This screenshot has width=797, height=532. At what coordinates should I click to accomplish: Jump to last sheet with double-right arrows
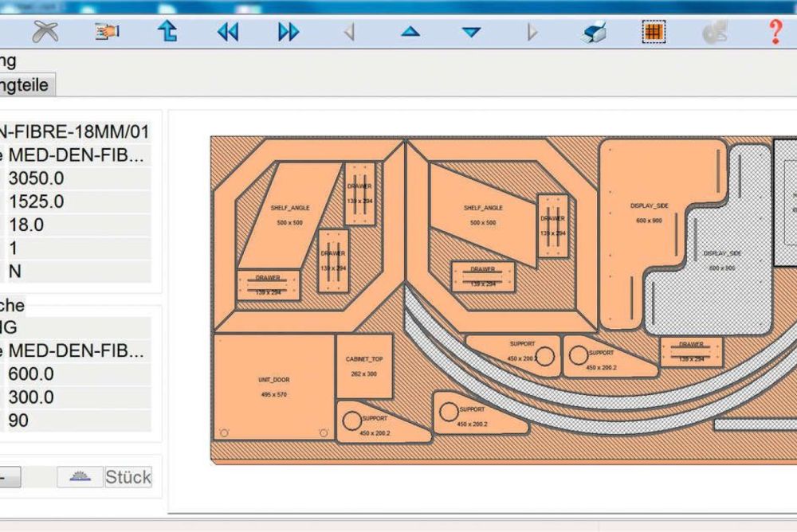289,32
